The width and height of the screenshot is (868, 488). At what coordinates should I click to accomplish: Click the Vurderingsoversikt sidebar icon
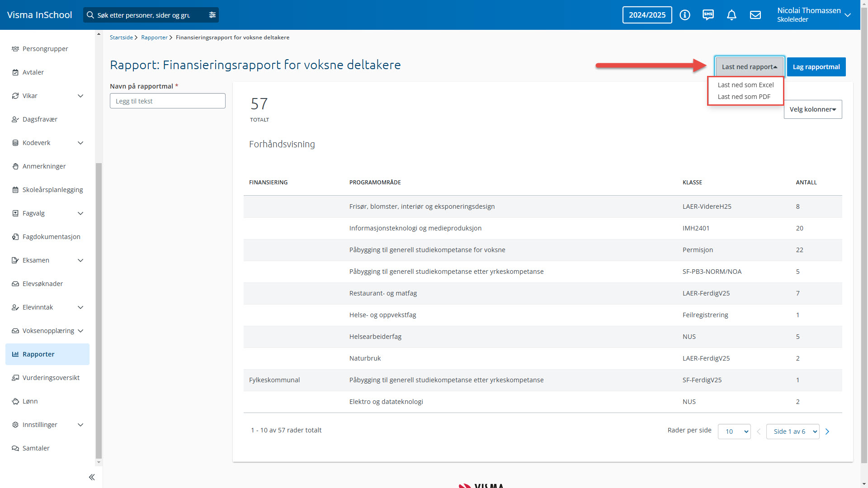(15, 378)
